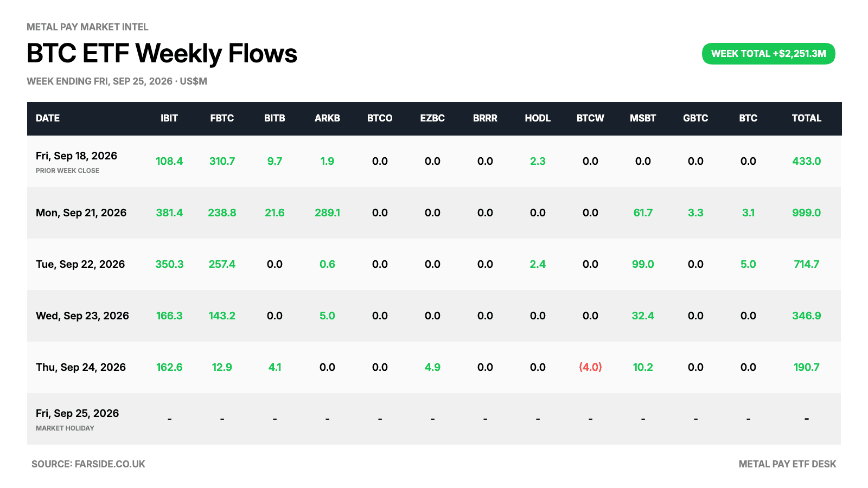The image size is (868, 488).
Task: Select the IBIT column header
Action: [169, 118]
